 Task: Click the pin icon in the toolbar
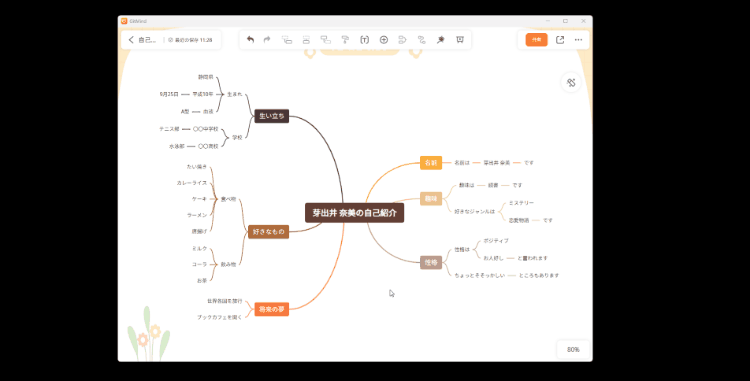click(441, 40)
